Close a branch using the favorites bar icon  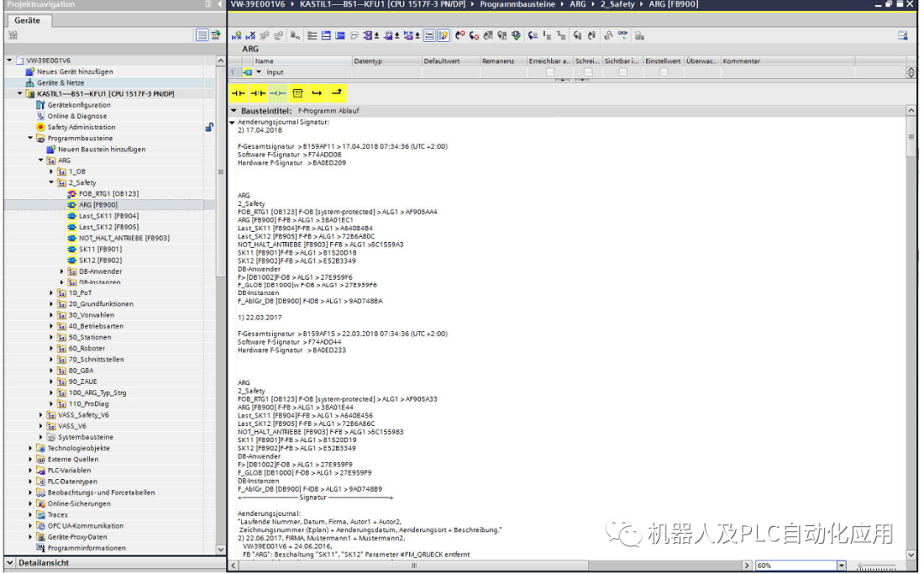coord(335,92)
